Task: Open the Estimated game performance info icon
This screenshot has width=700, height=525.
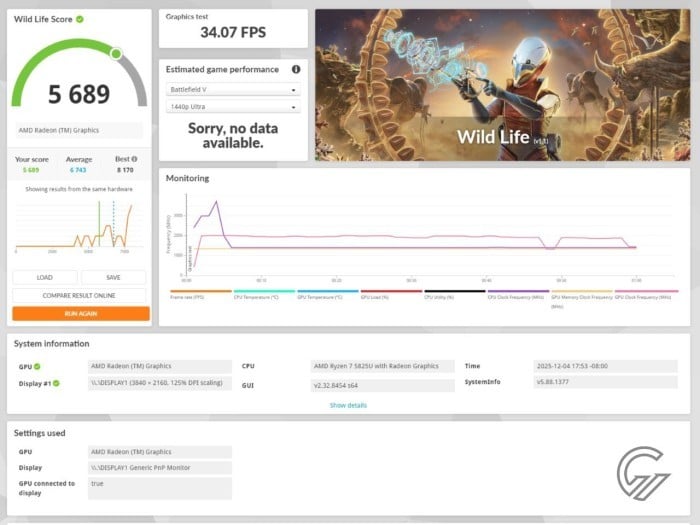Action: click(x=296, y=69)
